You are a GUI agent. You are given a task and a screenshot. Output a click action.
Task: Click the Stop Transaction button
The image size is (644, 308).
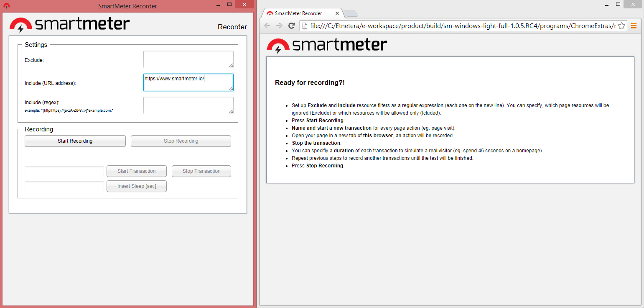pyautogui.click(x=201, y=171)
